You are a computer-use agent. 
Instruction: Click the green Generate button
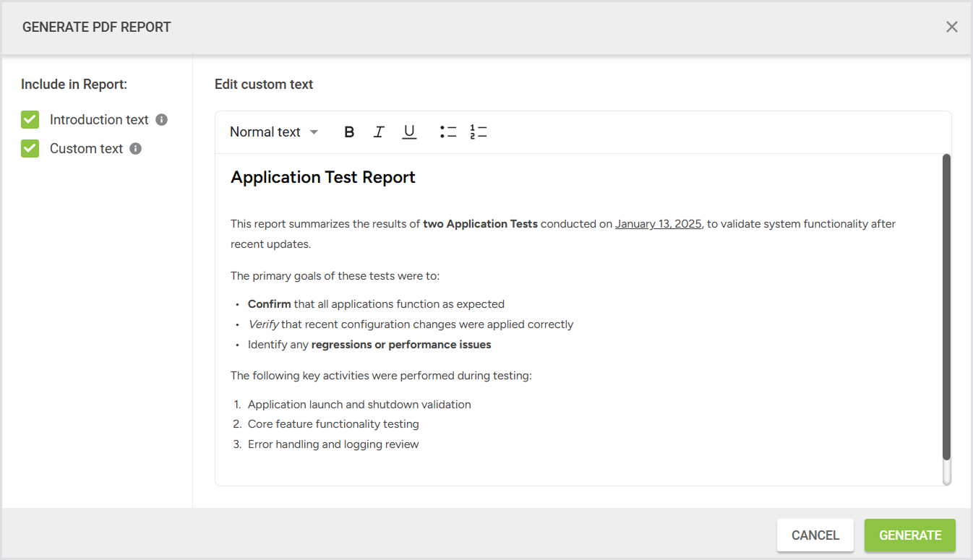click(x=909, y=535)
